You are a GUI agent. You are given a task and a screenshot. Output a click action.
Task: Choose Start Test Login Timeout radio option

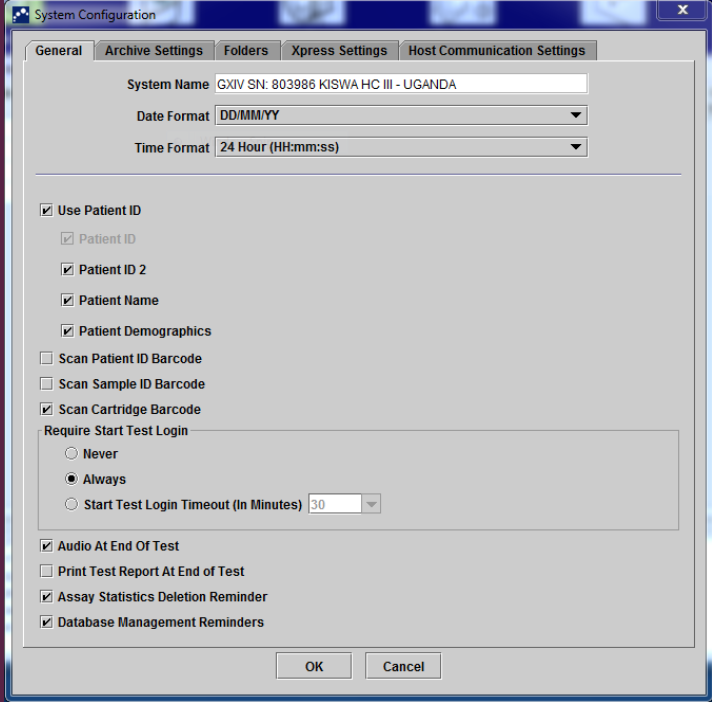71,504
